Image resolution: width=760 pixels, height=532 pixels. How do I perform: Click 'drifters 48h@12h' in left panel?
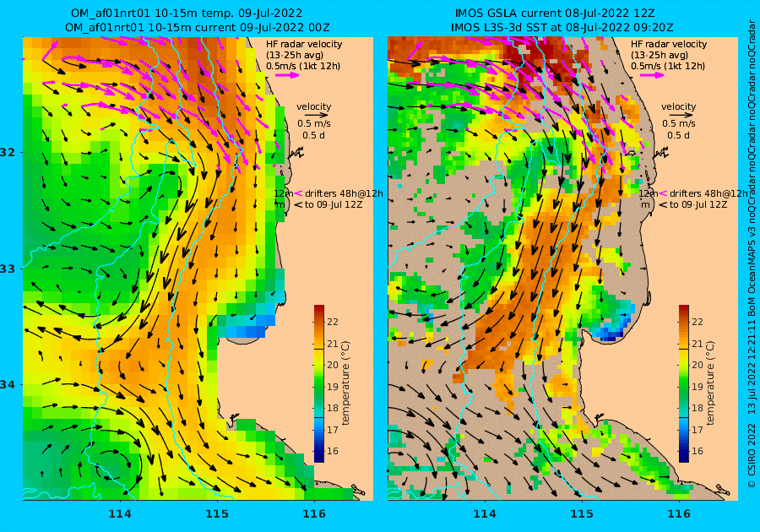tap(344, 194)
